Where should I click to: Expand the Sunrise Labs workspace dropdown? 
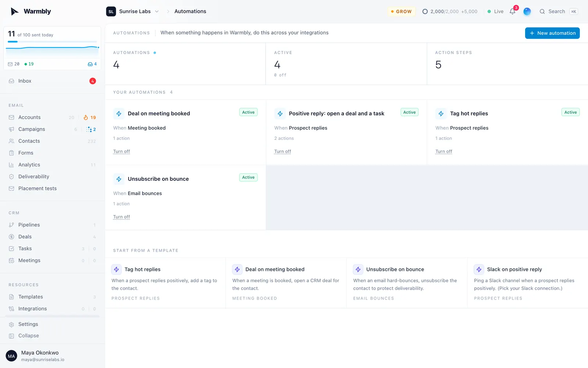click(x=133, y=11)
